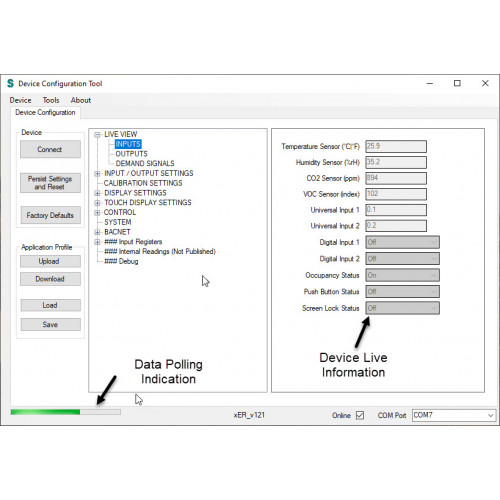Click the Temperature Sensor value field
The width and height of the screenshot is (500, 500).
click(x=396, y=146)
